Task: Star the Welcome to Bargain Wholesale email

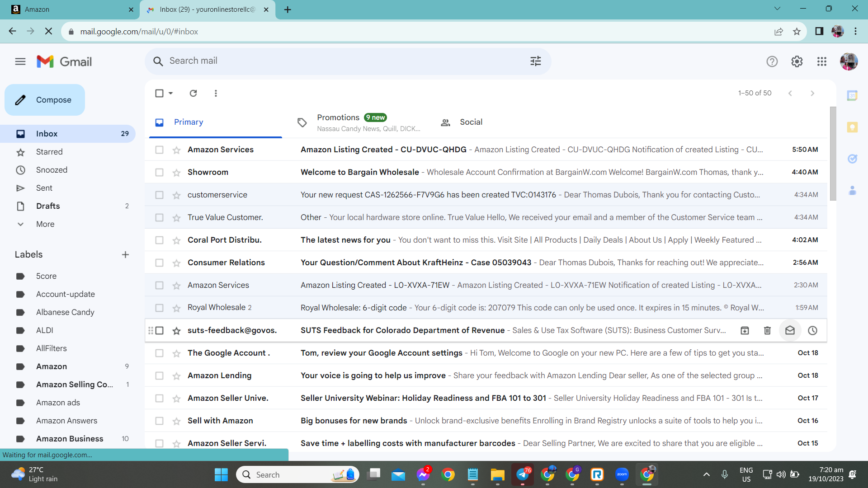Action: [176, 172]
